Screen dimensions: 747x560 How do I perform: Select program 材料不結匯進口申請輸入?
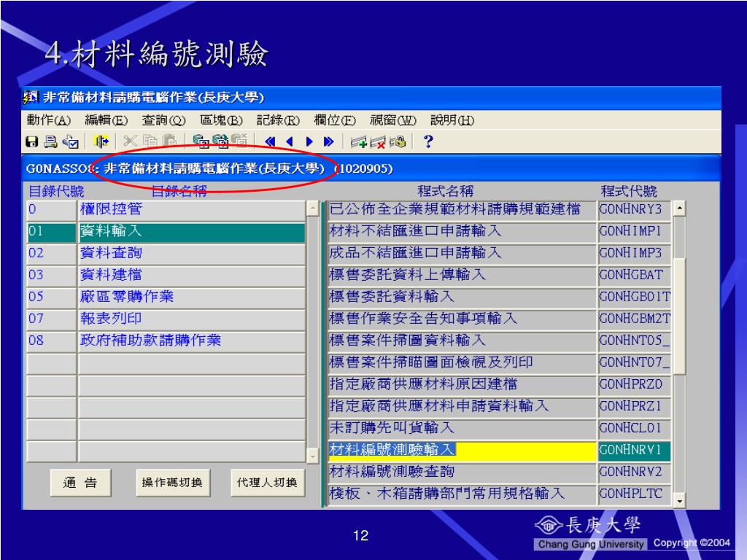[462, 231]
